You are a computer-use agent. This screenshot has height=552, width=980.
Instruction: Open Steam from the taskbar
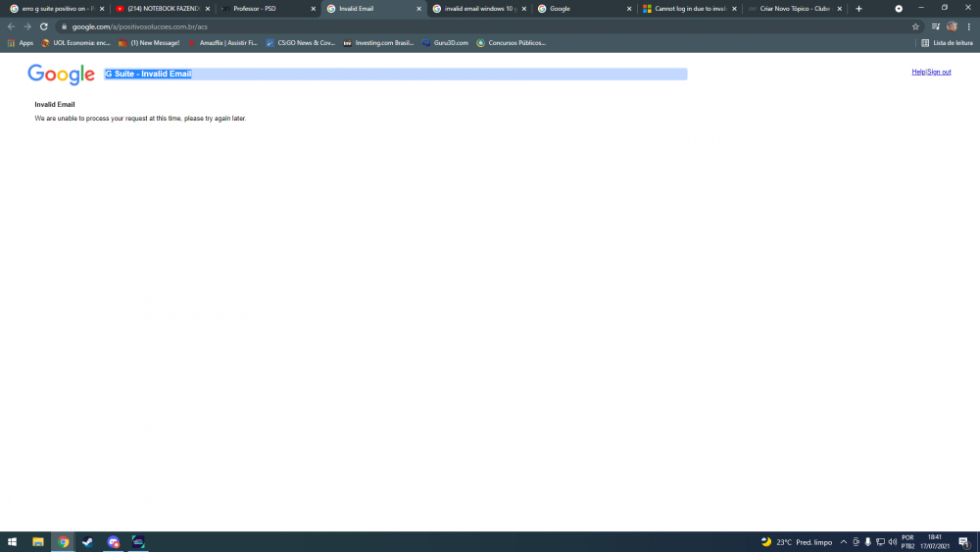88,542
